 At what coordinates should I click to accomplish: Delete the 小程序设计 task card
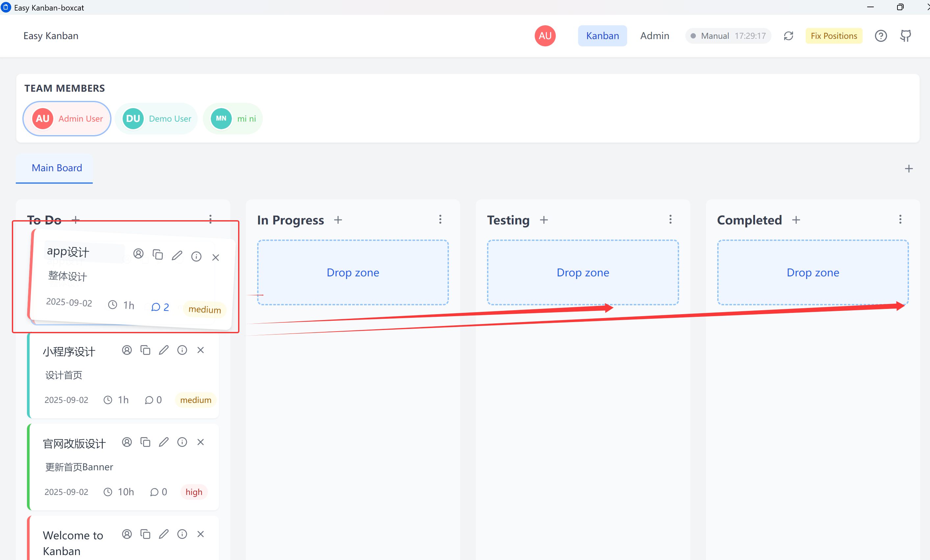point(200,350)
